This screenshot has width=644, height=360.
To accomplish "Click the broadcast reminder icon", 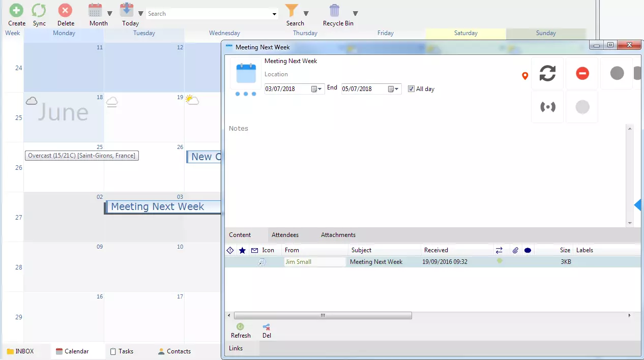I will (x=547, y=107).
